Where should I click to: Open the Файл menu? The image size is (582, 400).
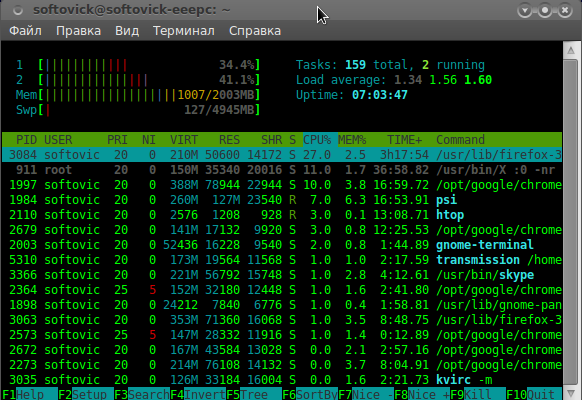coord(25,31)
